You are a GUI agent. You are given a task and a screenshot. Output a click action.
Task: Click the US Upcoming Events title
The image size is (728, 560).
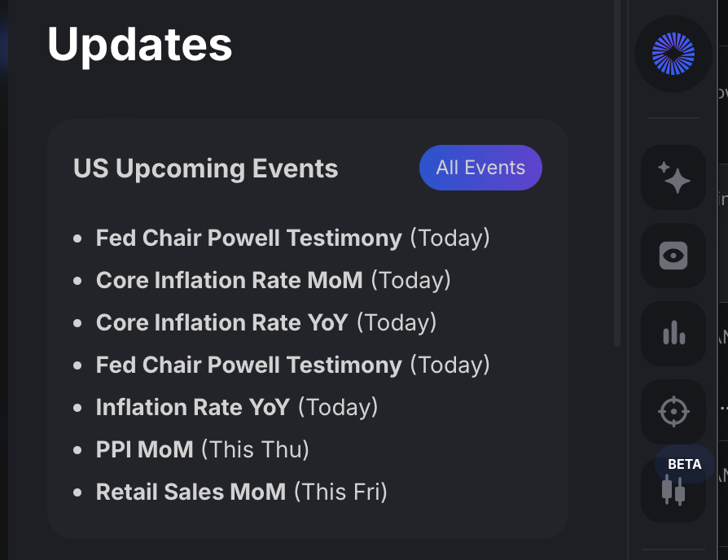[205, 168]
